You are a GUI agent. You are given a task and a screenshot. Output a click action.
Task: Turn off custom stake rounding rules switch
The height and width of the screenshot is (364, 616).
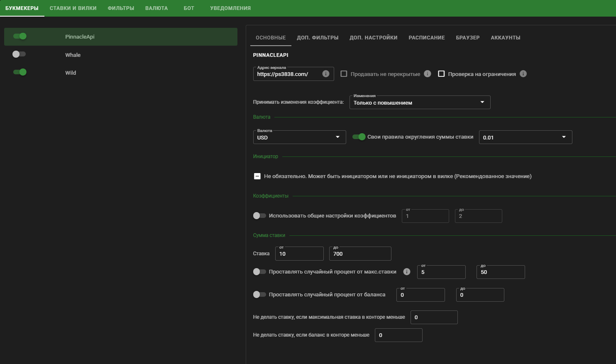coord(359,137)
